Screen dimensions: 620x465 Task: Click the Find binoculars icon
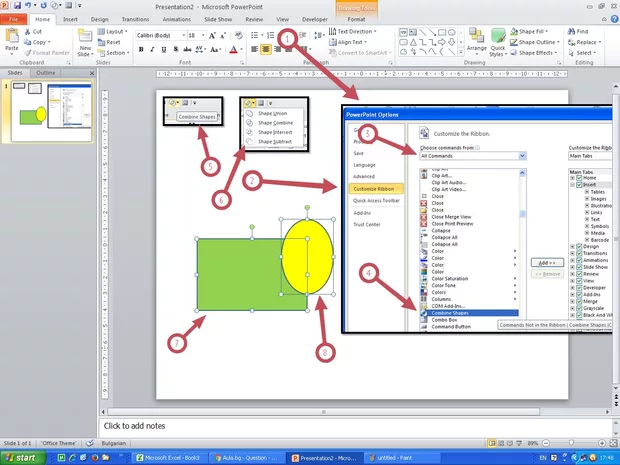(x=570, y=31)
